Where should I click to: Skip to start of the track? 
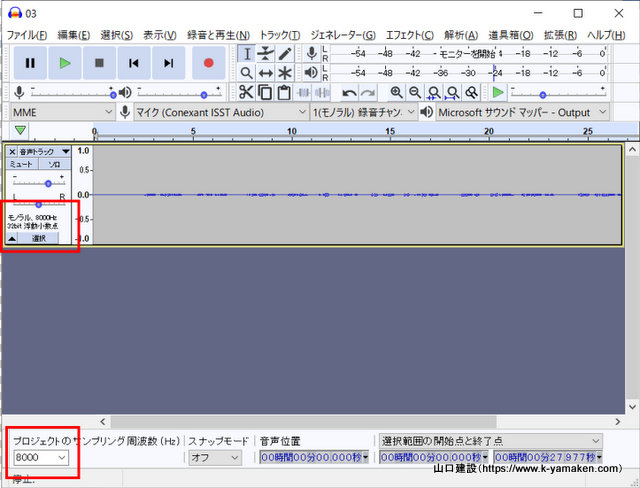tap(134, 63)
